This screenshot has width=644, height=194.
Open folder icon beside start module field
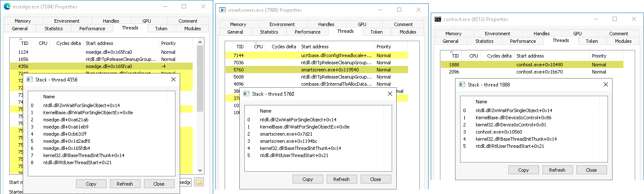(x=199, y=182)
